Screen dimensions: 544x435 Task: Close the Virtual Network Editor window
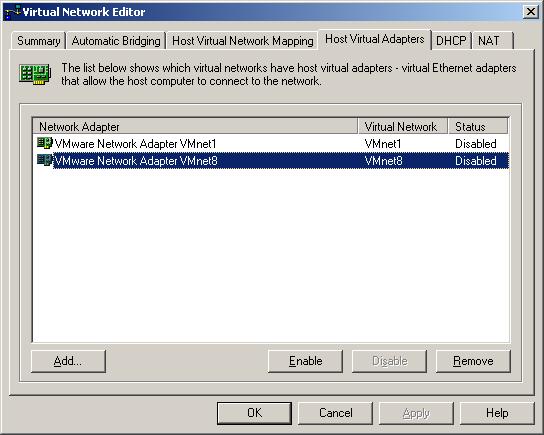point(530,12)
